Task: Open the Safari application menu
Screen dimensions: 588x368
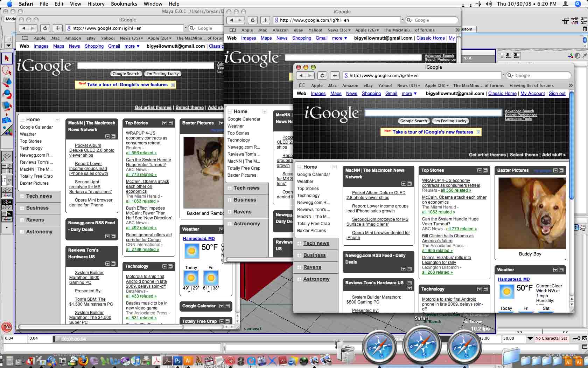Action: (x=26, y=4)
